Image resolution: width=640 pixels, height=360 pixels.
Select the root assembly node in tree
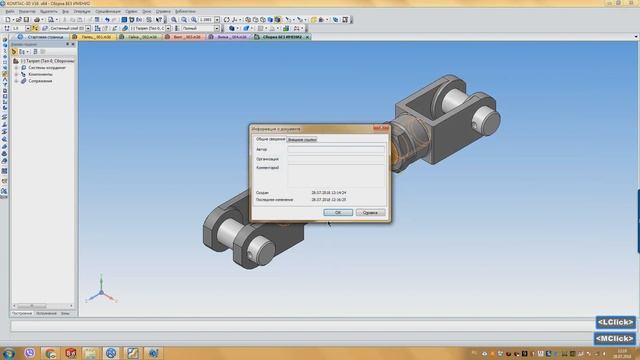[x=47, y=61]
